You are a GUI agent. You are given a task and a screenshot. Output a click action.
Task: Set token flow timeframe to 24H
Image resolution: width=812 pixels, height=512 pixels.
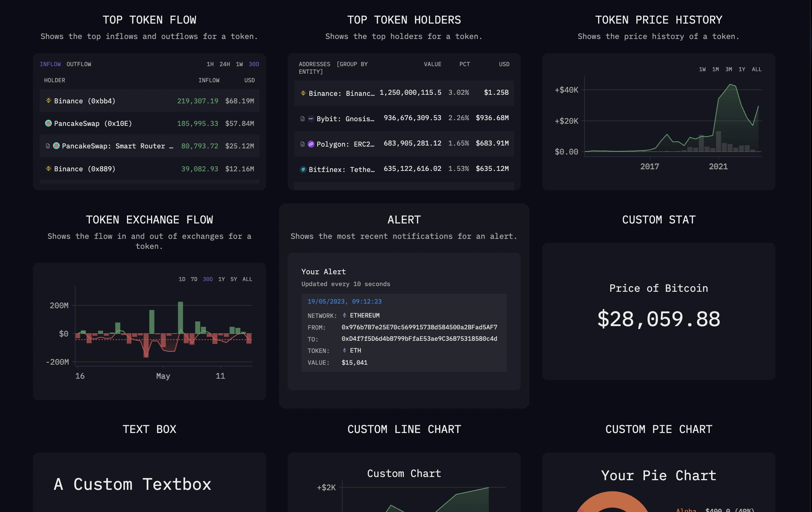[x=225, y=64]
